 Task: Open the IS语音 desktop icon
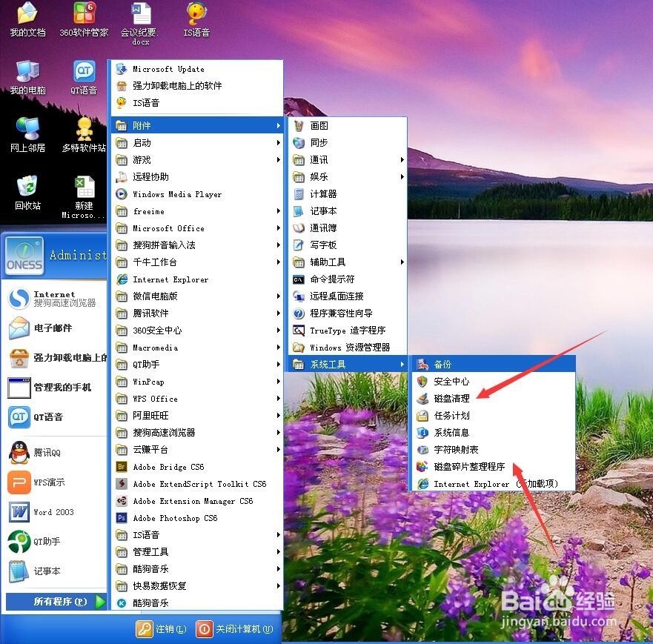click(x=196, y=19)
